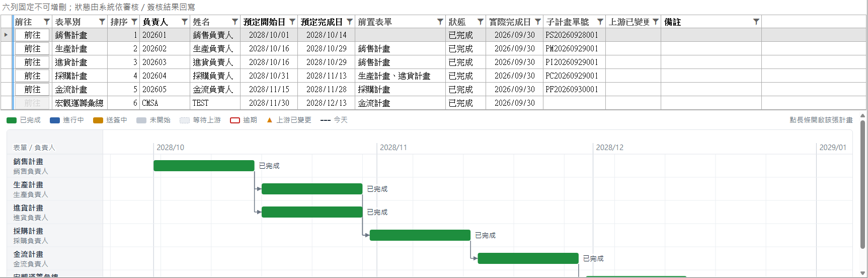Click disabled 前往 button for 宏觀運籌彙總 row
The width and height of the screenshot is (868, 278).
click(32, 103)
